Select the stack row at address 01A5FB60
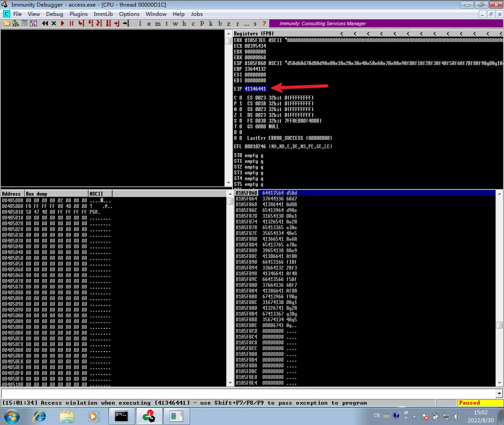This screenshot has height=425, width=504. coord(365,193)
